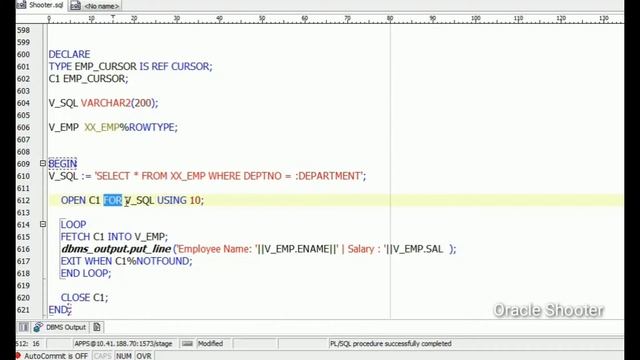640x360 pixels.
Task: Click USING keyword on line 612
Action: click(172, 200)
